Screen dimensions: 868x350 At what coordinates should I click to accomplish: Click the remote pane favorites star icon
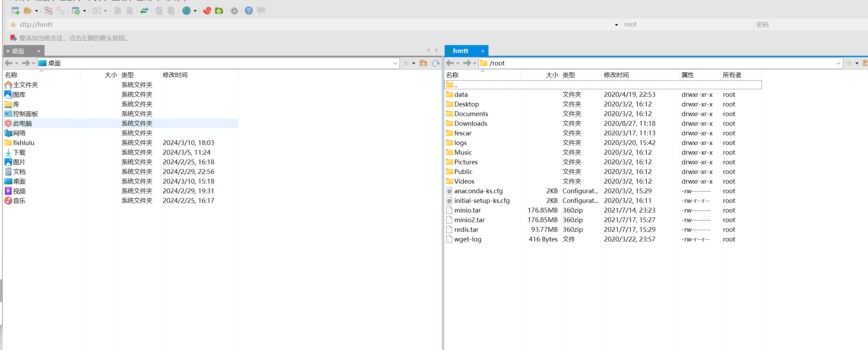click(x=849, y=63)
